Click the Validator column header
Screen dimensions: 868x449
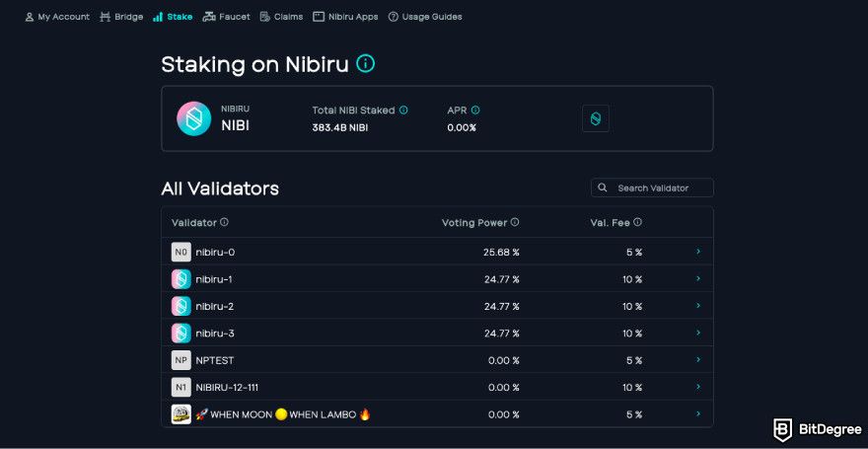193,223
